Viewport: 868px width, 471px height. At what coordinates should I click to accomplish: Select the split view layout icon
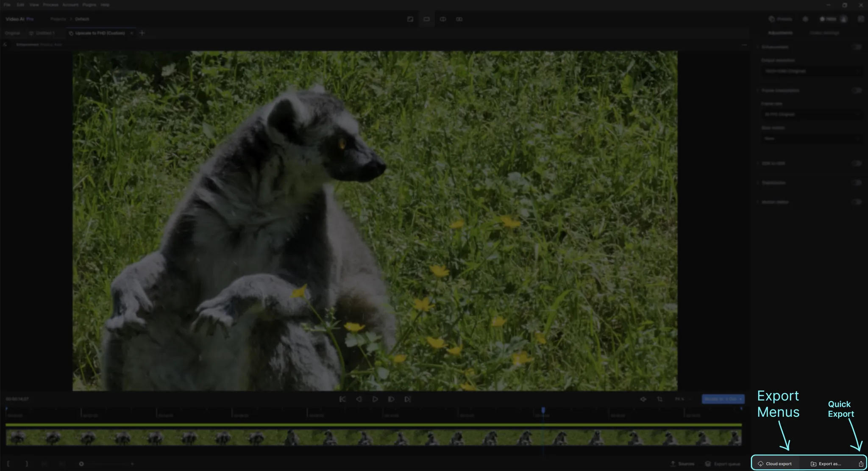point(443,19)
